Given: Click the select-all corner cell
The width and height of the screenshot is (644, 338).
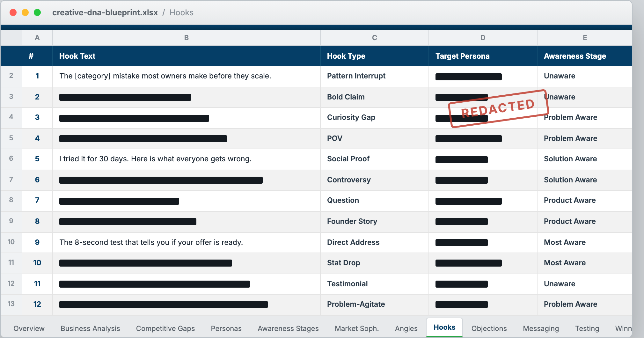Looking at the screenshot, I should point(11,38).
